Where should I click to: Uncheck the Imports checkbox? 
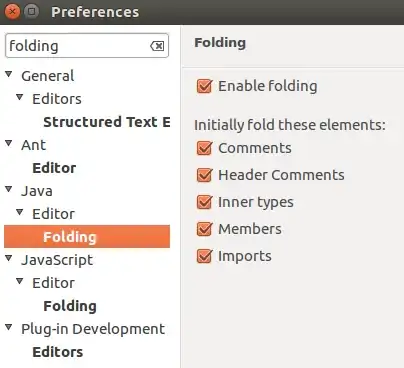(204, 256)
